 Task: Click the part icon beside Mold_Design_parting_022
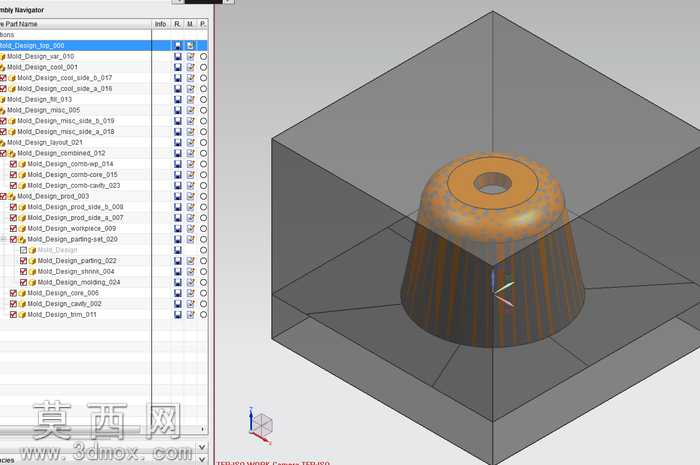coord(32,261)
